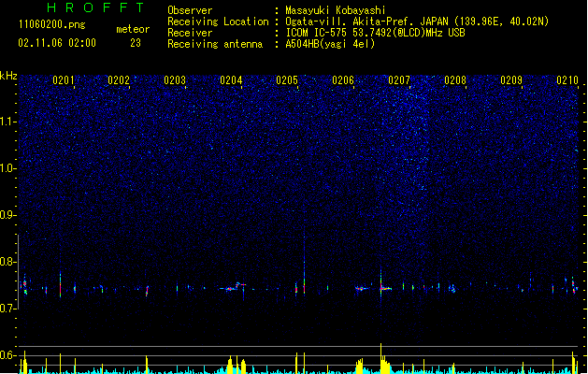Click the 0.8 kHz axis label

coord(8,262)
